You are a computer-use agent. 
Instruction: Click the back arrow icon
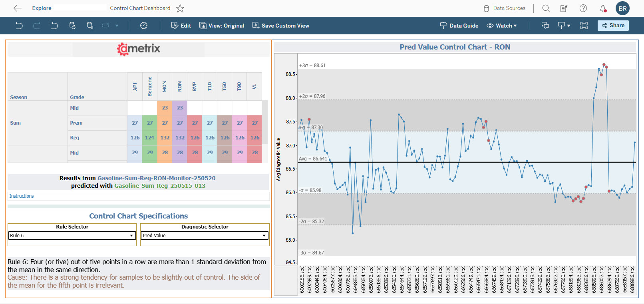point(17,8)
